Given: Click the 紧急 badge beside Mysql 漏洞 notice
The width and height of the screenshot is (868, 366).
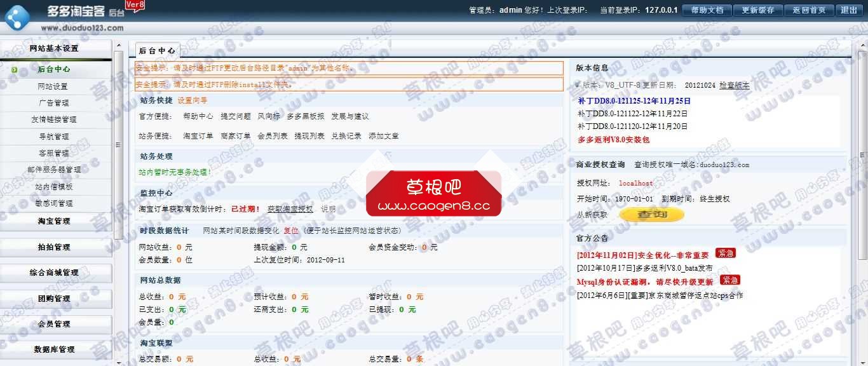Looking at the screenshot, I should tap(730, 280).
